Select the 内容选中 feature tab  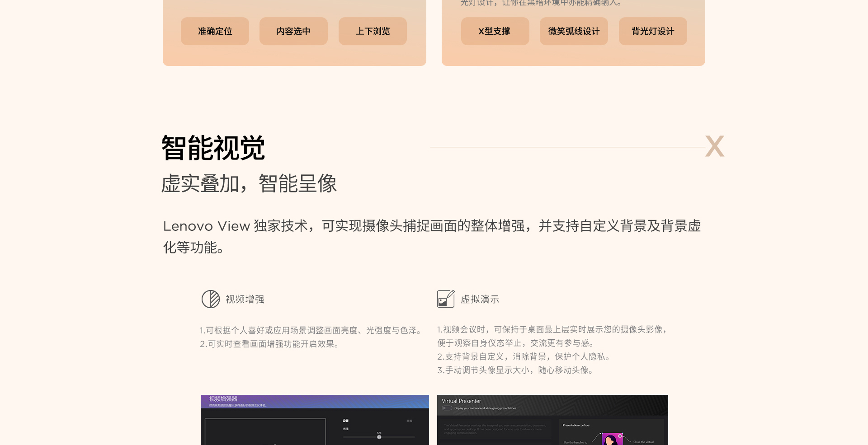(293, 31)
